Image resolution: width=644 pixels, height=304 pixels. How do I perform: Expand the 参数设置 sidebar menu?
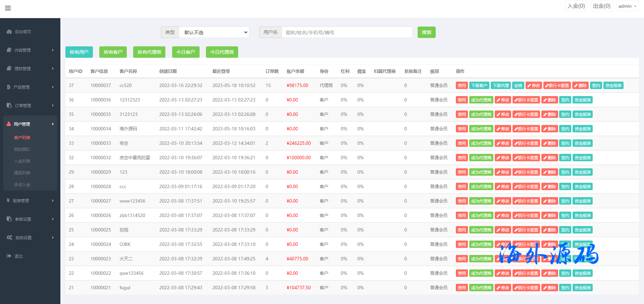pos(30,219)
